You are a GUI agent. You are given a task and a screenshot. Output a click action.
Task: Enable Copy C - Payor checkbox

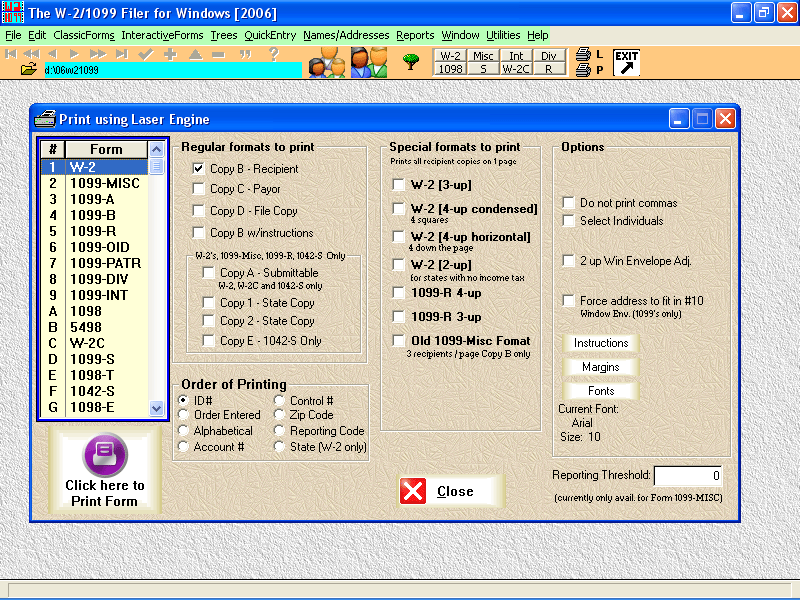click(198, 189)
